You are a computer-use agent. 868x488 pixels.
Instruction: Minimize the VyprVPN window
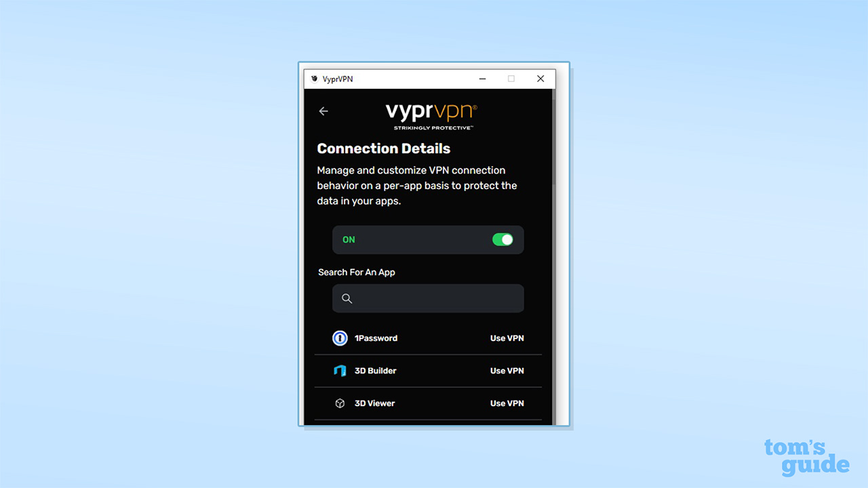click(x=482, y=79)
